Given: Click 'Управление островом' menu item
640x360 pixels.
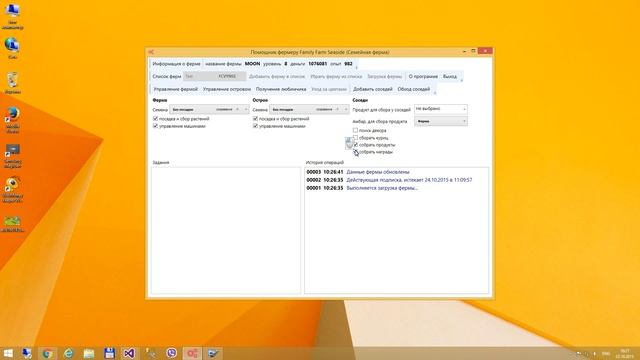Looking at the screenshot, I should coord(227,89).
